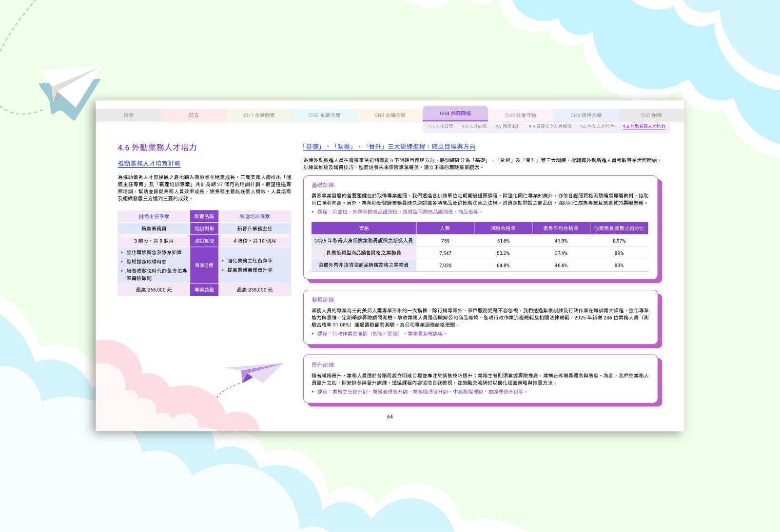Click the 4.6 外勤業務人才培力 page heading
Image resolution: width=780 pixels, height=532 pixels.
pyautogui.click(x=157, y=148)
